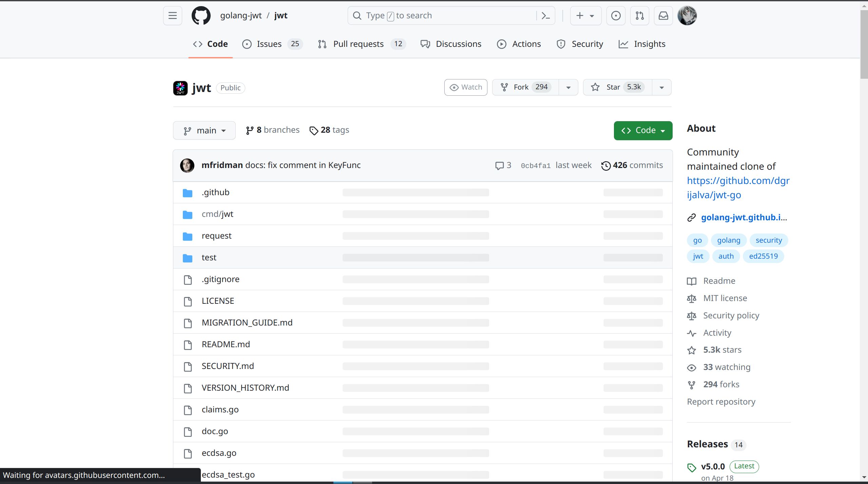Open the Issues icon in top header
The image size is (868, 484).
pyautogui.click(x=616, y=16)
